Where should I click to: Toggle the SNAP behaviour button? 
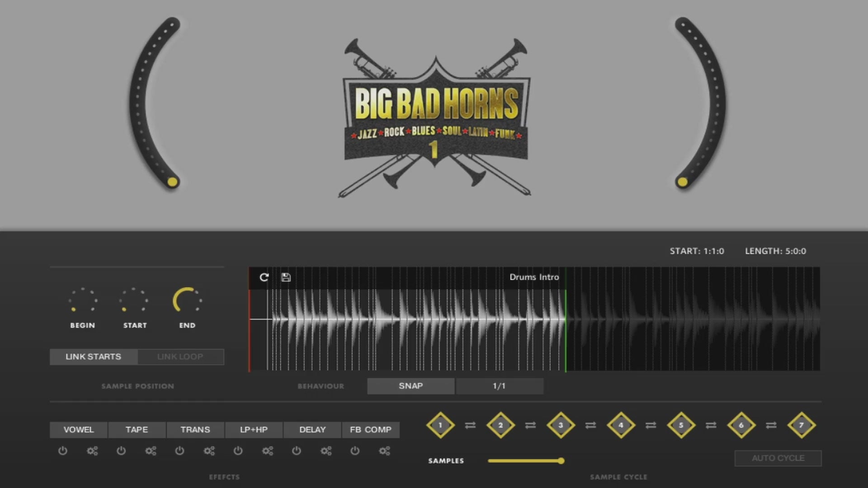point(410,386)
